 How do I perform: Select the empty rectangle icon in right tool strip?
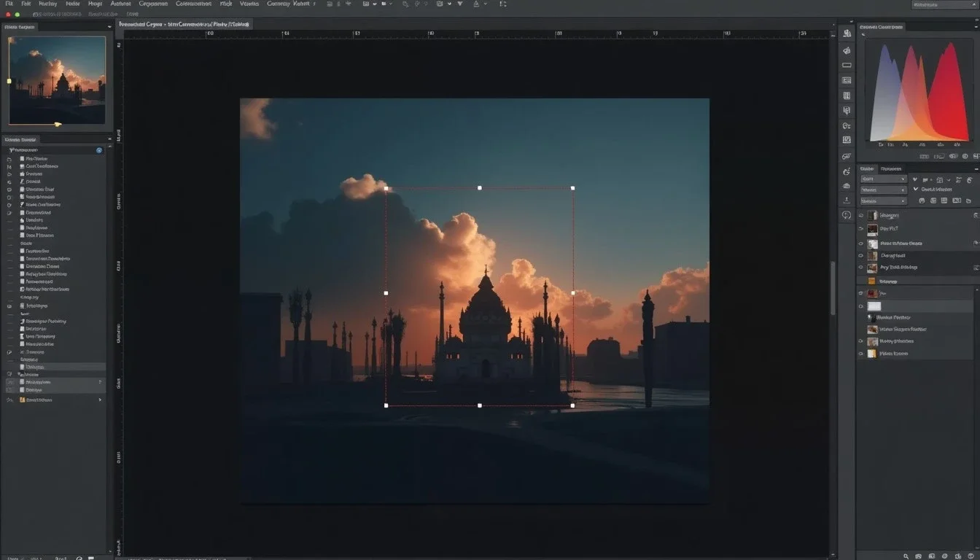coord(847,66)
